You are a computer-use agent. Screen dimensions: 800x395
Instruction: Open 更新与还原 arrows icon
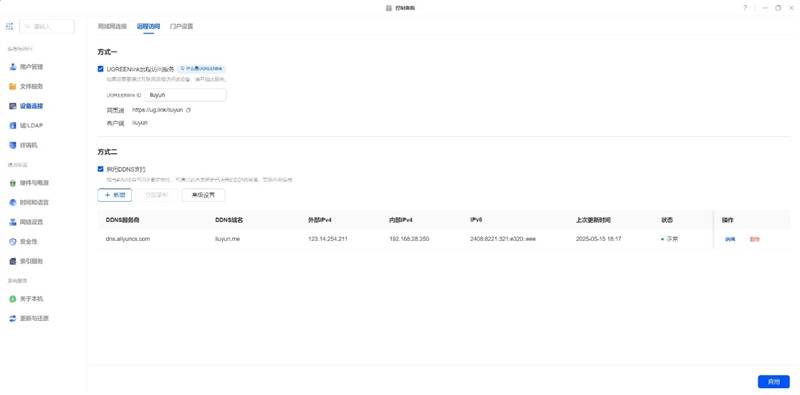pos(13,318)
